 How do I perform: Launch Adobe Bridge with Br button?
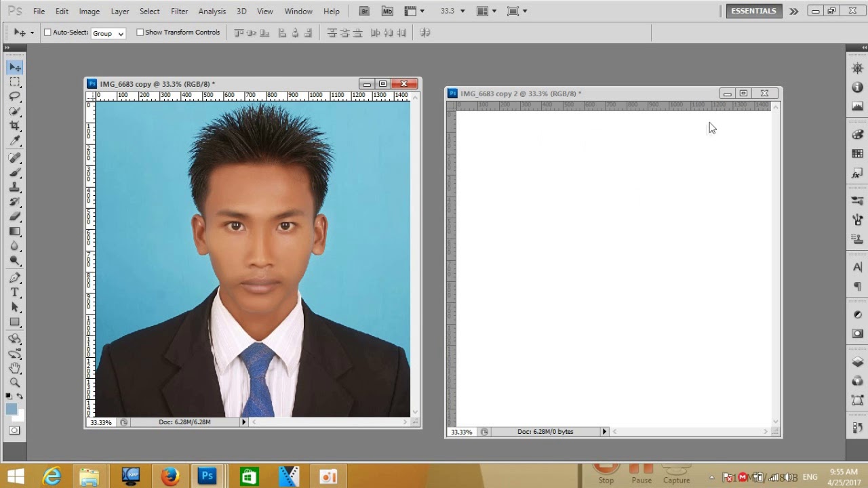[365, 11]
